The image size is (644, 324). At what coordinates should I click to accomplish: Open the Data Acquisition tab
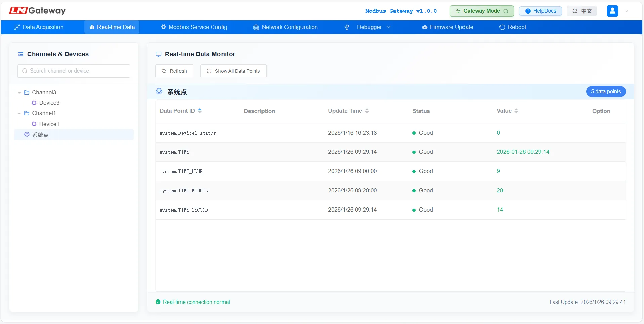[39, 27]
